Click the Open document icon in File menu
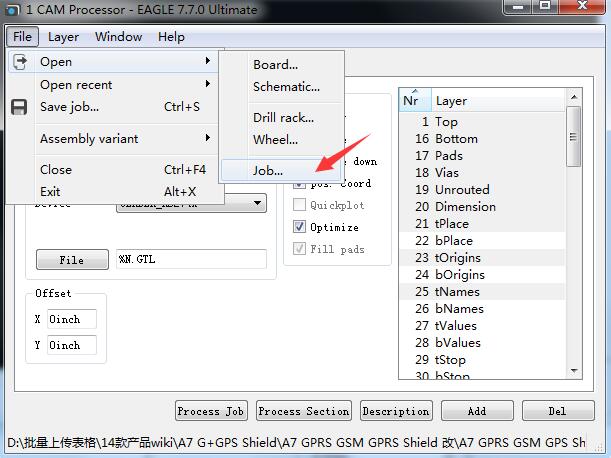The image size is (611, 458). click(20, 62)
